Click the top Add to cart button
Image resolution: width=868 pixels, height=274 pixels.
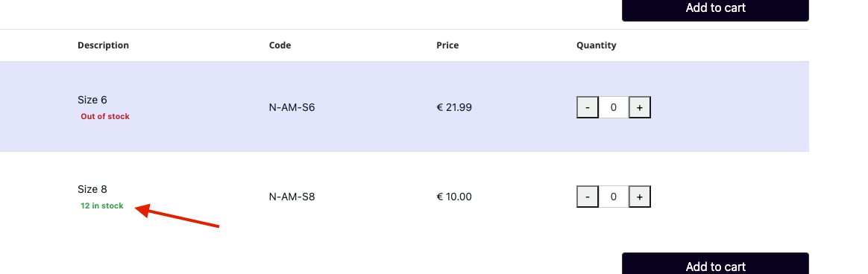click(715, 10)
